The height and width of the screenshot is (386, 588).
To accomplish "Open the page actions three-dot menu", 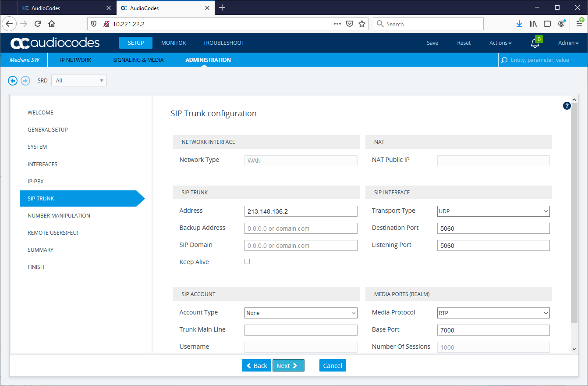I will pyautogui.click(x=337, y=24).
